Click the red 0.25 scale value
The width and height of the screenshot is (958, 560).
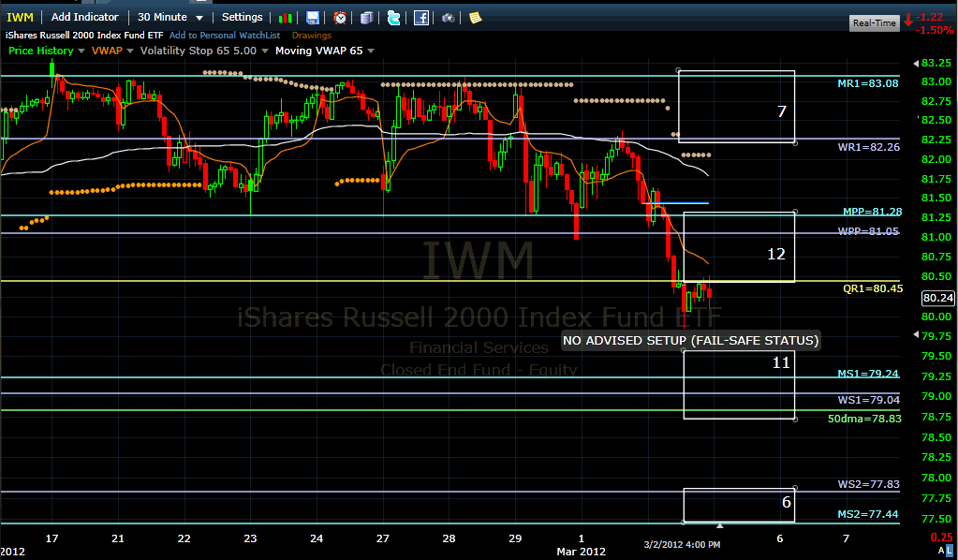pyautogui.click(x=941, y=538)
